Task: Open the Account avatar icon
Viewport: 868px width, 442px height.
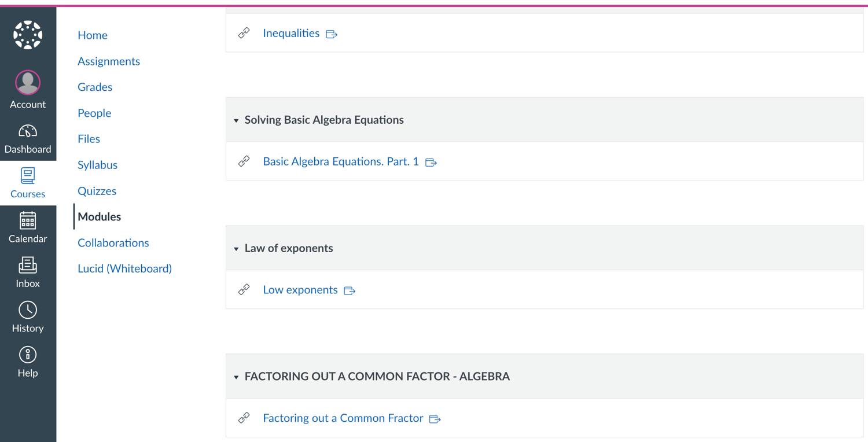Action: coord(28,82)
